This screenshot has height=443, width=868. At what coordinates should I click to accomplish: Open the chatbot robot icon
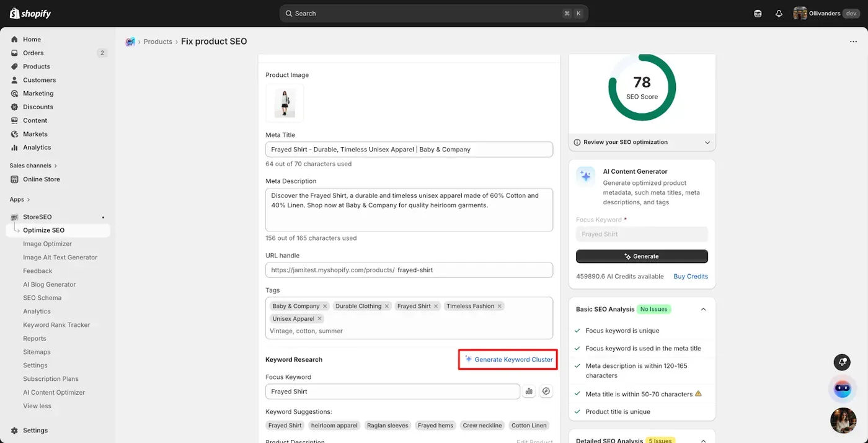pyautogui.click(x=843, y=389)
